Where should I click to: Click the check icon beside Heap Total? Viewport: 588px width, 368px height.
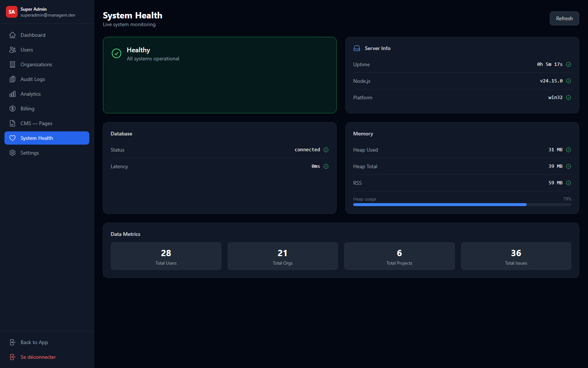click(x=569, y=166)
